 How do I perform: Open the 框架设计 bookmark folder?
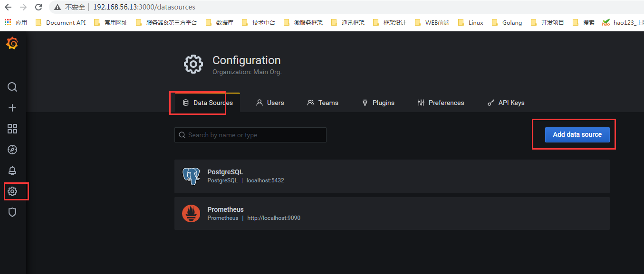pyautogui.click(x=390, y=22)
